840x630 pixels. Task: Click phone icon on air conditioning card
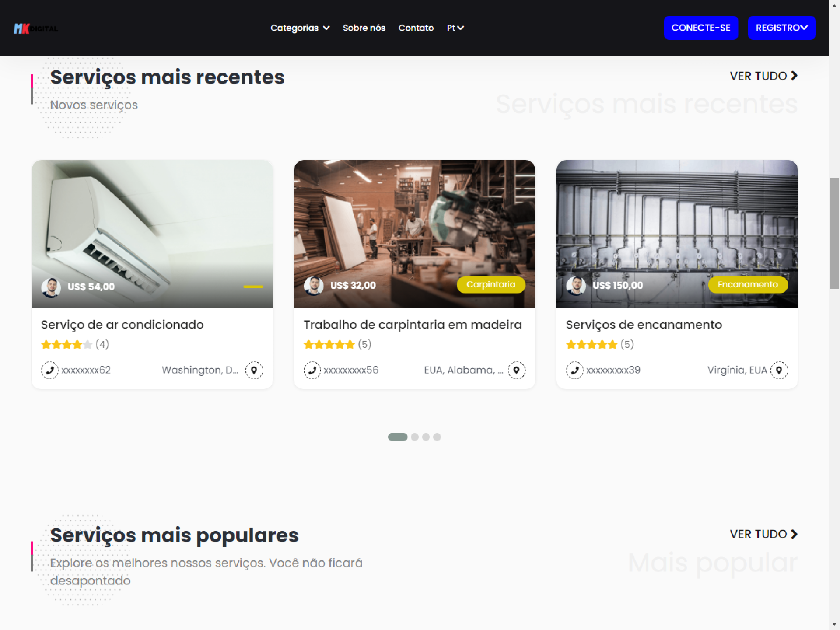click(x=49, y=370)
